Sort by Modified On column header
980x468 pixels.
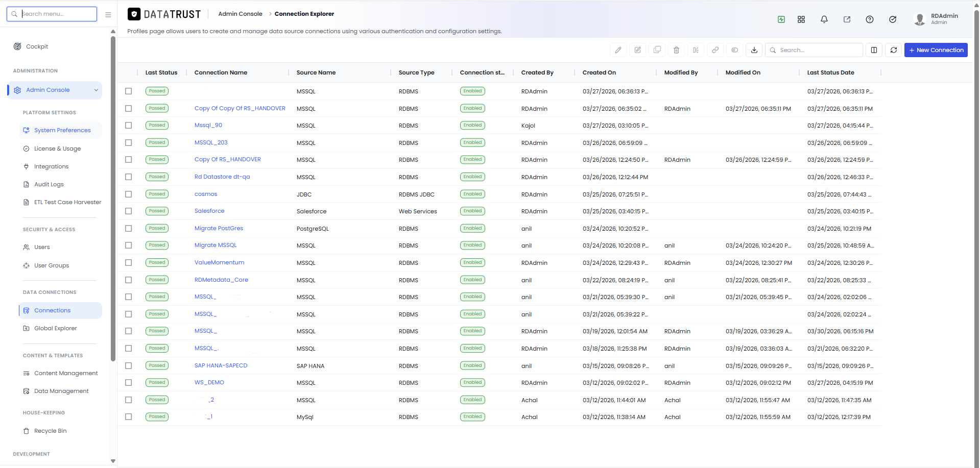[x=743, y=72]
